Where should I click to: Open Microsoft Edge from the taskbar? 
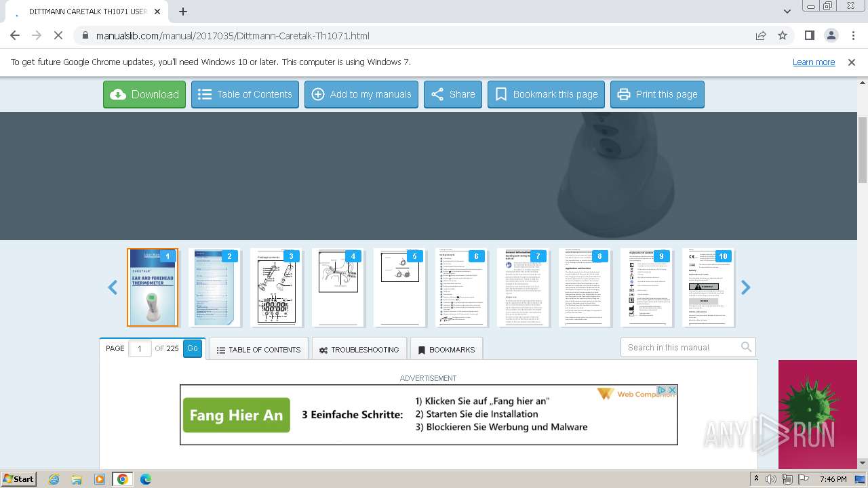coord(146,479)
